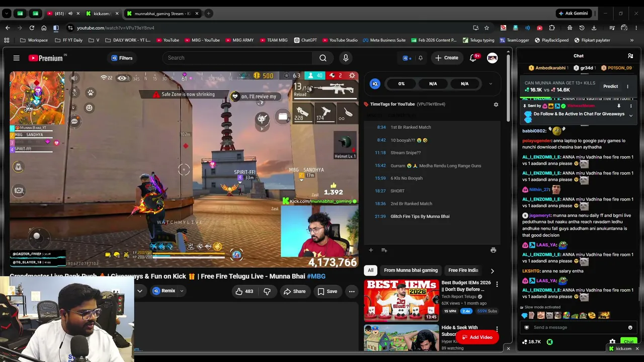Viewport: 644px width, 362px height.
Task: Dislike the current video
Action: (267, 291)
